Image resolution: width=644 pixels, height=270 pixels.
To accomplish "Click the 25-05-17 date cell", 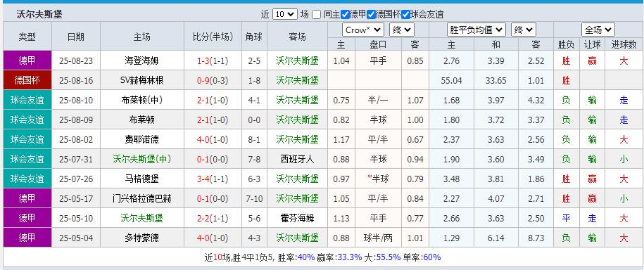I will tap(76, 199).
